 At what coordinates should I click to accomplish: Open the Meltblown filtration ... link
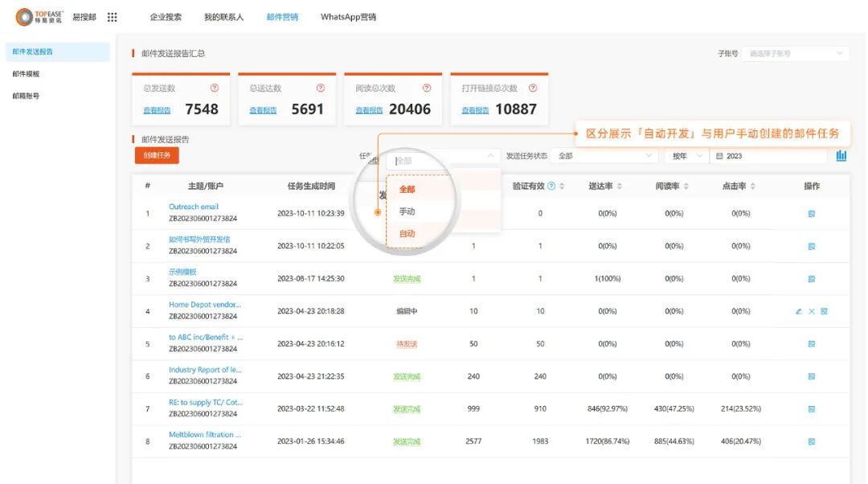[x=205, y=435]
